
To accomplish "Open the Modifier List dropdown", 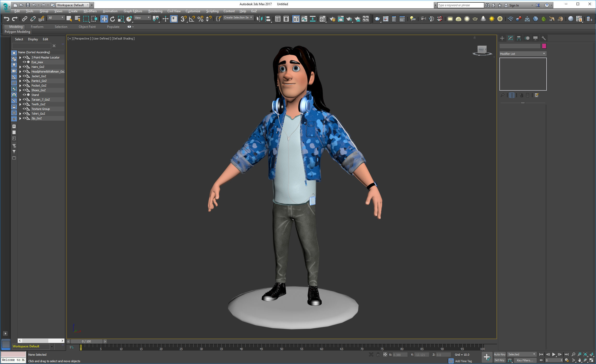I will click(522, 54).
